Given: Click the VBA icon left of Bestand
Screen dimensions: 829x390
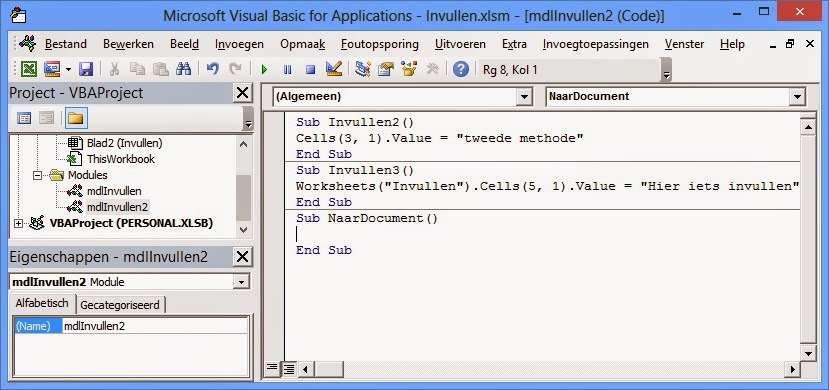Looking at the screenshot, I should pos(27,43).
